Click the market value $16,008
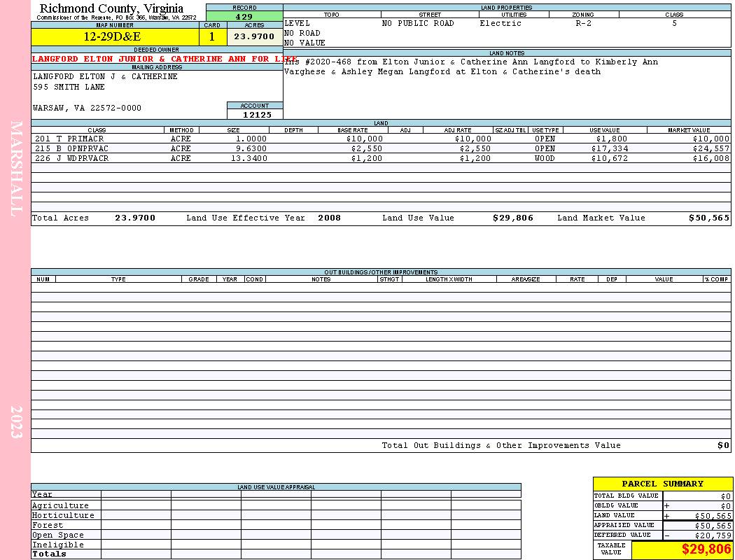Image resolution: width=735 pixels, height=560 pixels. click(711, 158)
